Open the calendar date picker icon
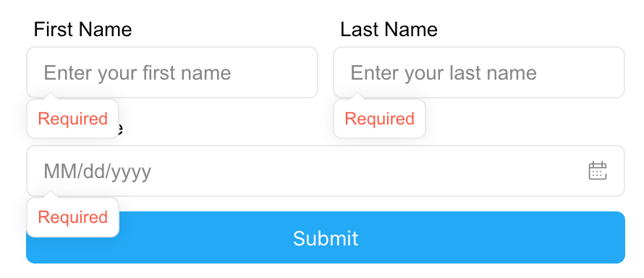The image size is (644, 278). (x=598, y=170)
